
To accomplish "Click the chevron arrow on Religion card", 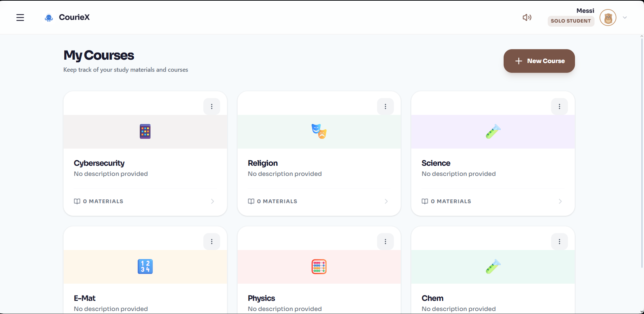I will pyautogui.click(x=386, y=201).
